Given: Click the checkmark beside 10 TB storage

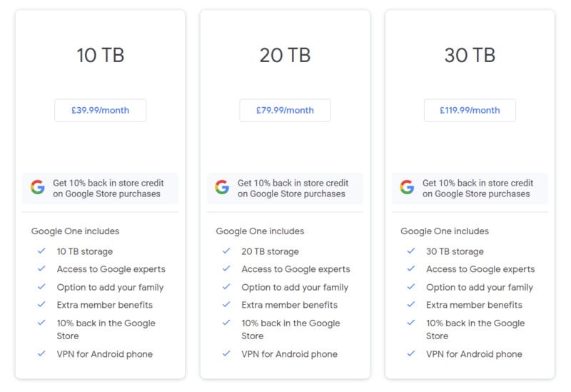Looking at the screenshot, I should (x=41, y=251).
